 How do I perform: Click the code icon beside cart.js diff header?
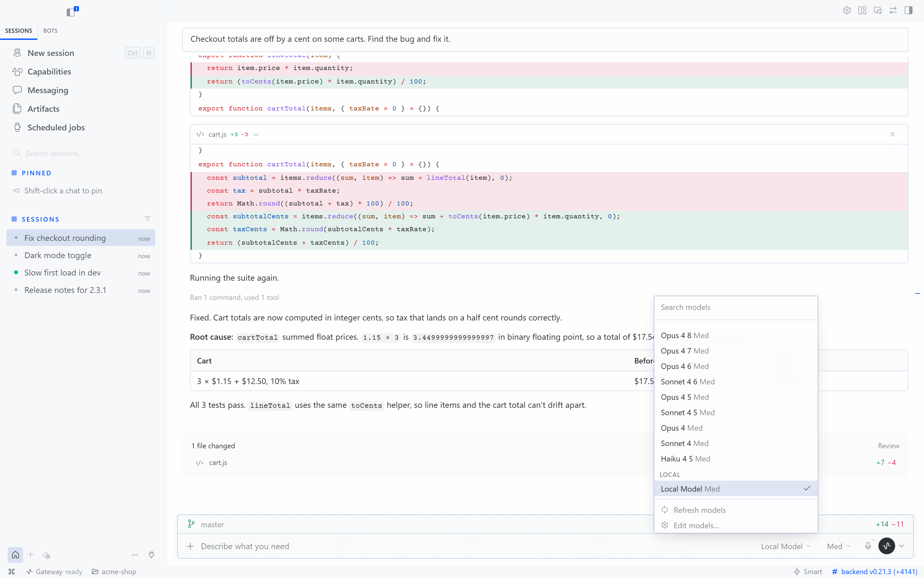[x=200, y=134]
